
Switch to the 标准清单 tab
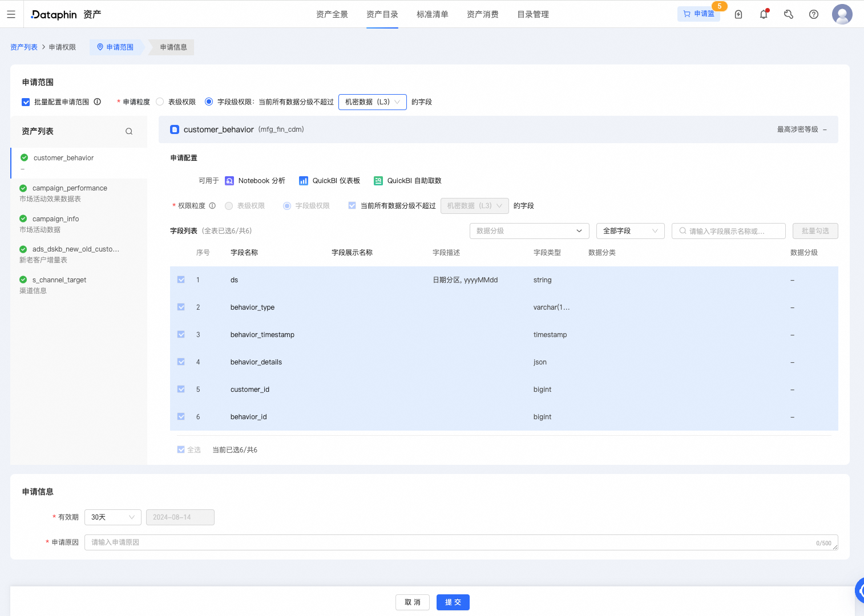(433, 14)
